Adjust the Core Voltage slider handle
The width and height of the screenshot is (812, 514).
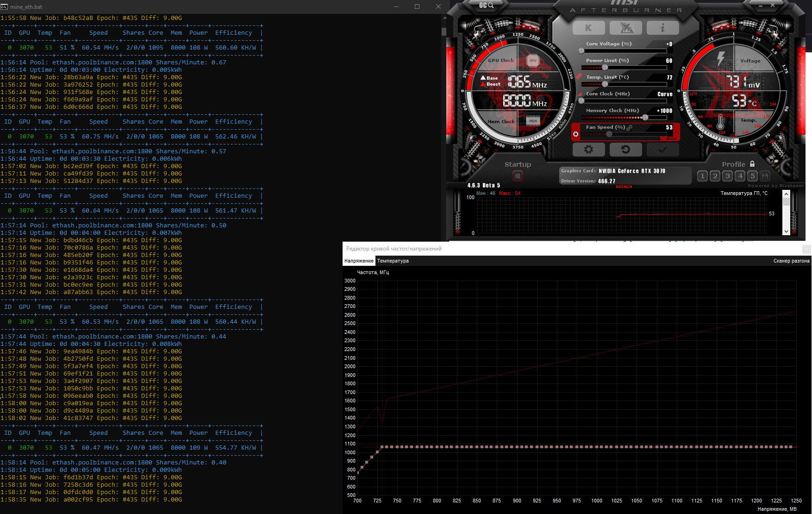coord(581,51)
